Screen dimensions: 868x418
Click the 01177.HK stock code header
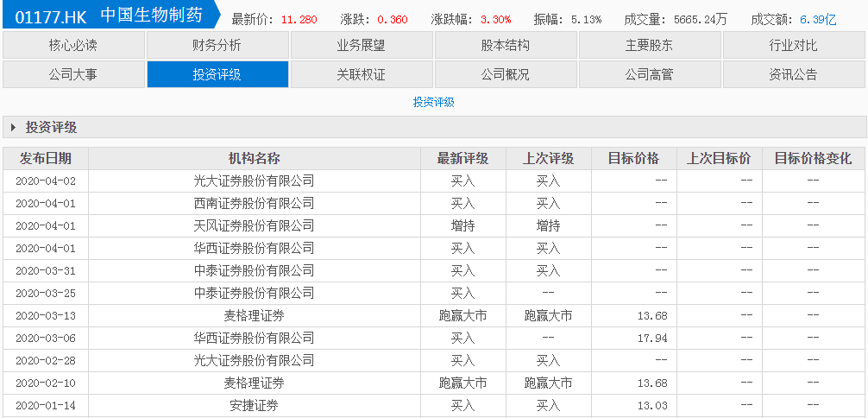pyautogui.click(x=51, y=17)
